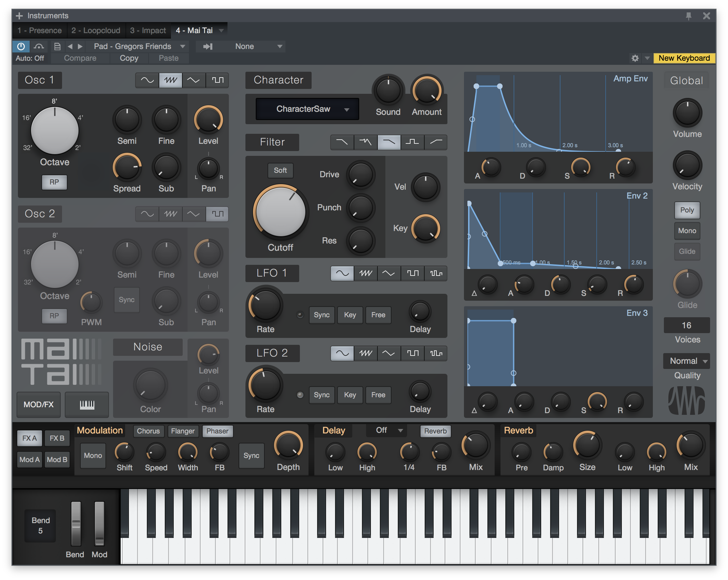Choose the highpass filter type icon

[x=436, y=142]
